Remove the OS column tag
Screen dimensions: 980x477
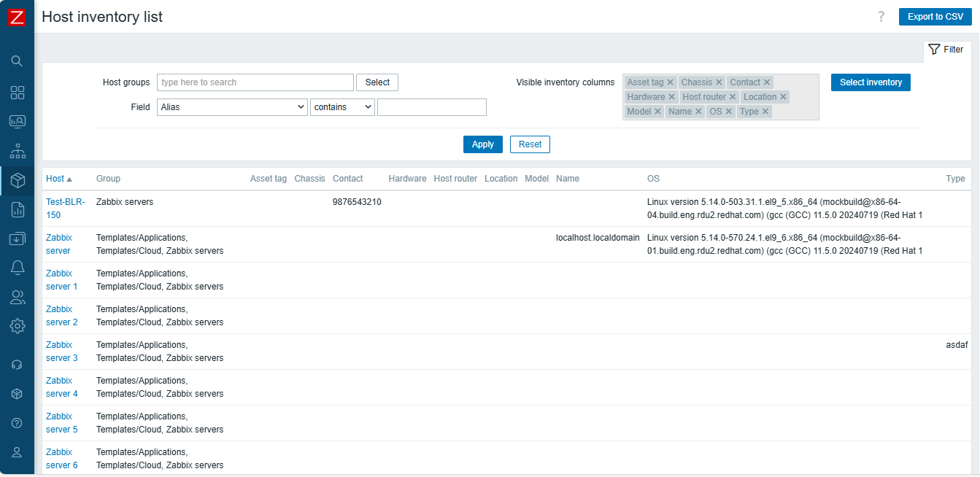[728, 112]
